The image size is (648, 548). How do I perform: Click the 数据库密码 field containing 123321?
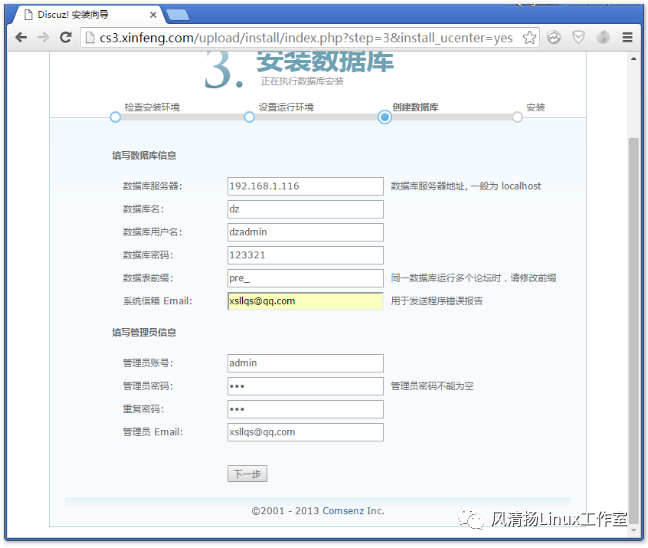click(305, 255)
